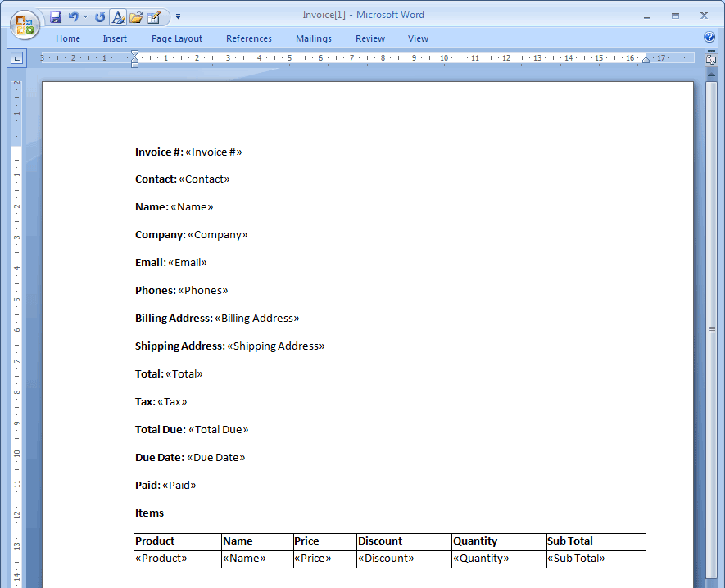Click the «Discount» table cell
The width and height of the screenshot is (725, 588).
tap(404, 559)
